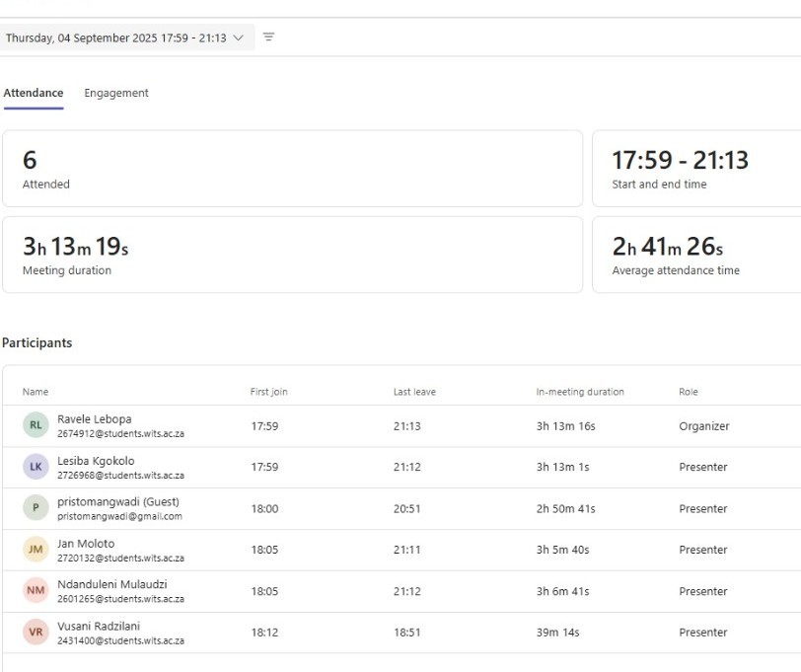The image size is (801, 672).
Task: Click the guest participant's P avatar
Action: 35,508
